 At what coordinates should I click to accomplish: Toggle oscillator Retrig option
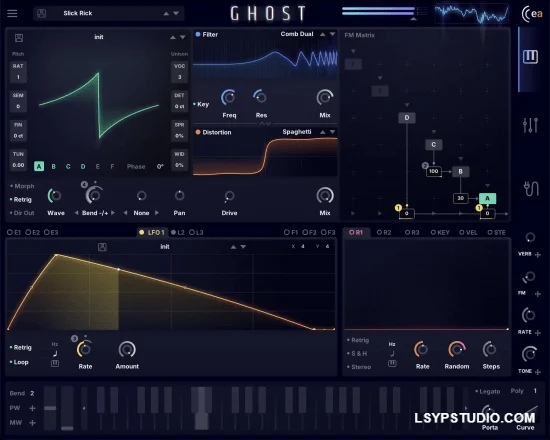pyautogui.click(x=21, y=199)
